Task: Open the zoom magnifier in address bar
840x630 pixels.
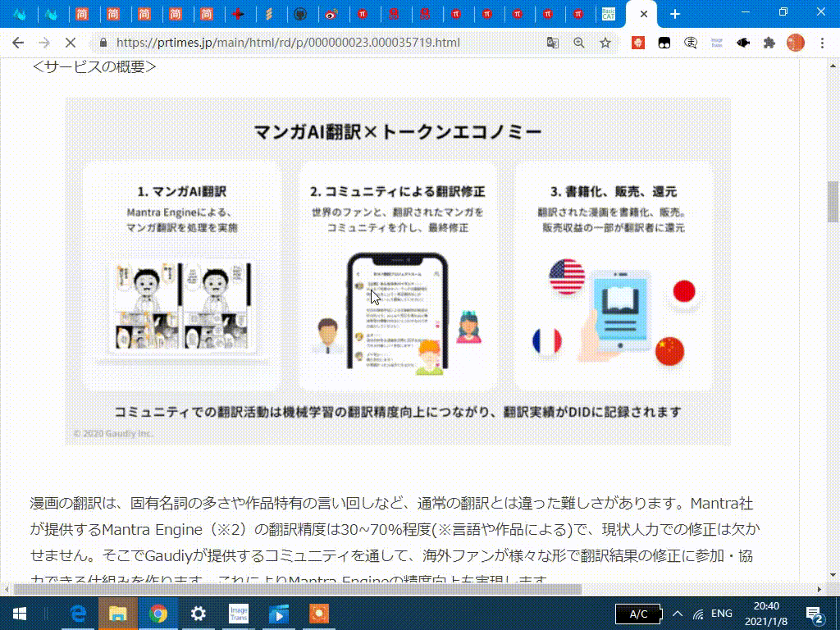Action: [x=579, y=43]
